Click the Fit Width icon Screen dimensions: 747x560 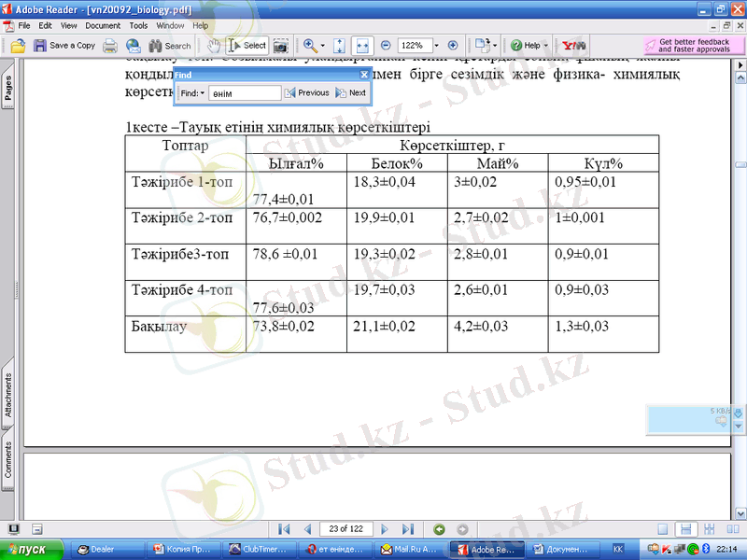tap(362, 45)
